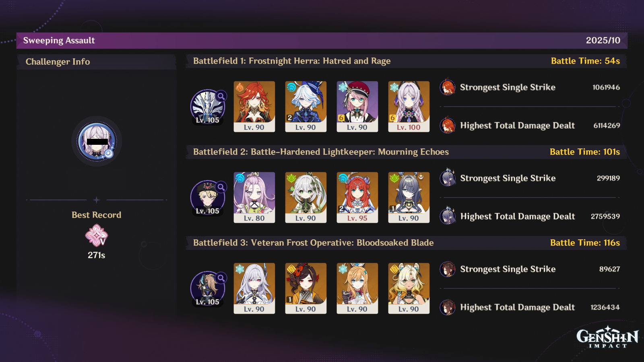The height and width of the screenshot is (362, 644).
Task: Select the blue-hat Hydro character card Lv. 90
Action: (x=306, y=107)
